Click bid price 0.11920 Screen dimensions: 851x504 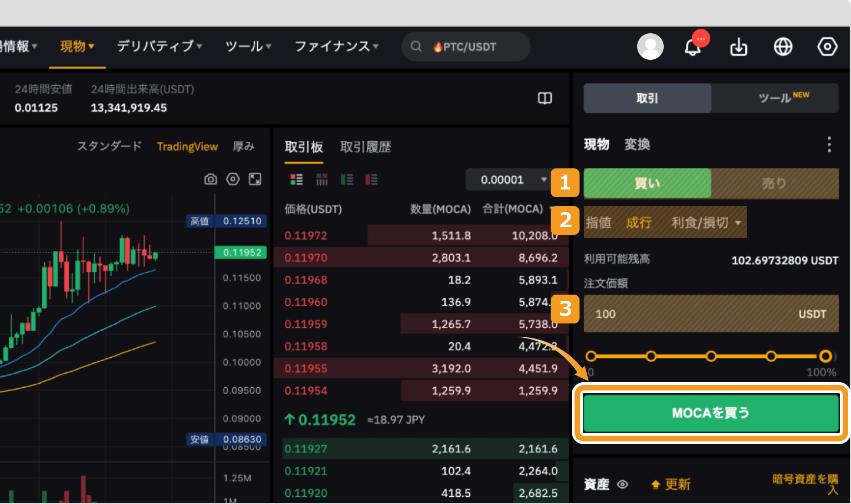point(306,493)
